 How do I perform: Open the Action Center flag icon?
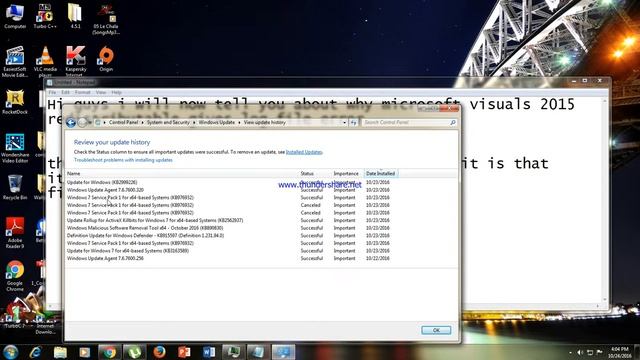coord(600,352)
